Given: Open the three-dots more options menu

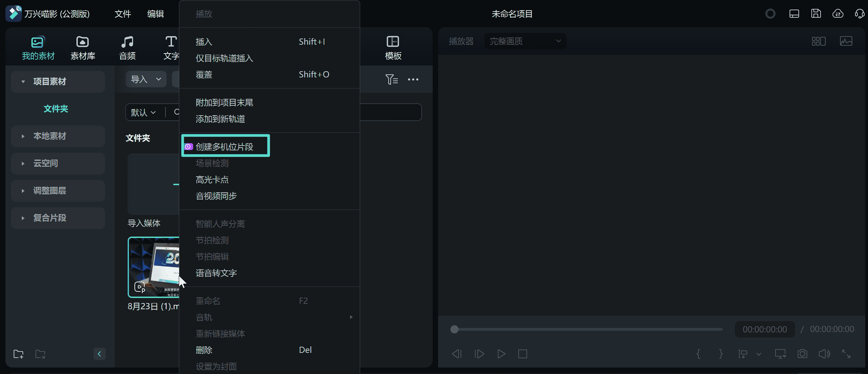Looking at the screenshot, I should [413, 79].
